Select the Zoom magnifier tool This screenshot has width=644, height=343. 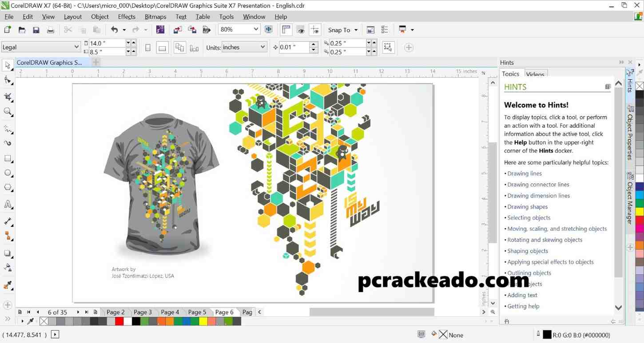pos(8,112)
